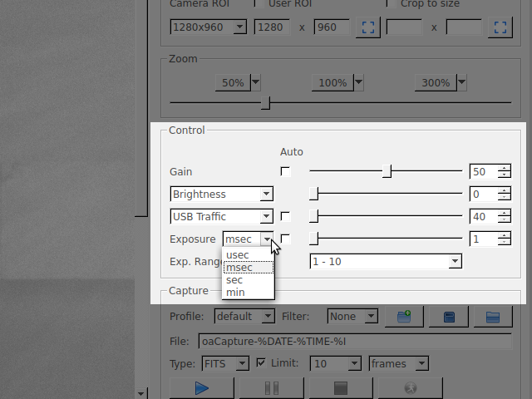Select min from exposure unit list
The height and width of the screenshot is (399, 532).
point(248,292)
